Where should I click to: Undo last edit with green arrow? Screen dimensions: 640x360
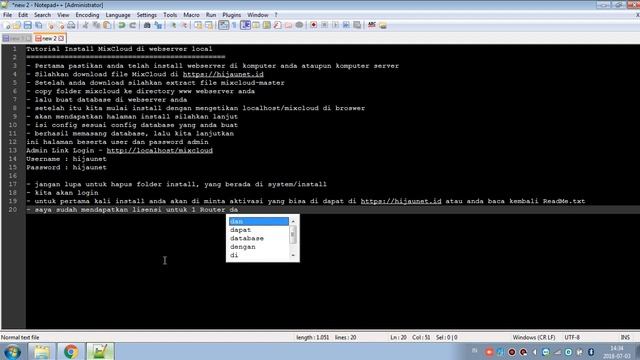(x=122, y=25)
